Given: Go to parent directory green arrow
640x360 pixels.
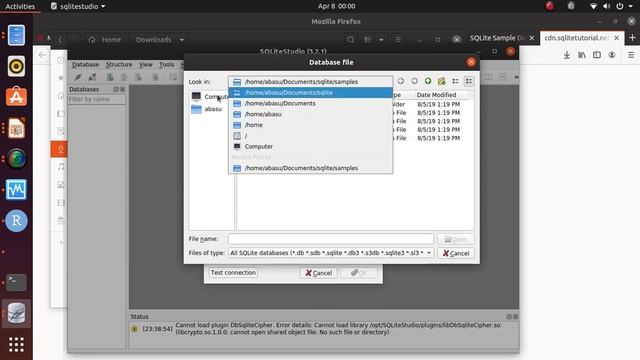Looking at the screenshot, I should click(x=428, y=81).
